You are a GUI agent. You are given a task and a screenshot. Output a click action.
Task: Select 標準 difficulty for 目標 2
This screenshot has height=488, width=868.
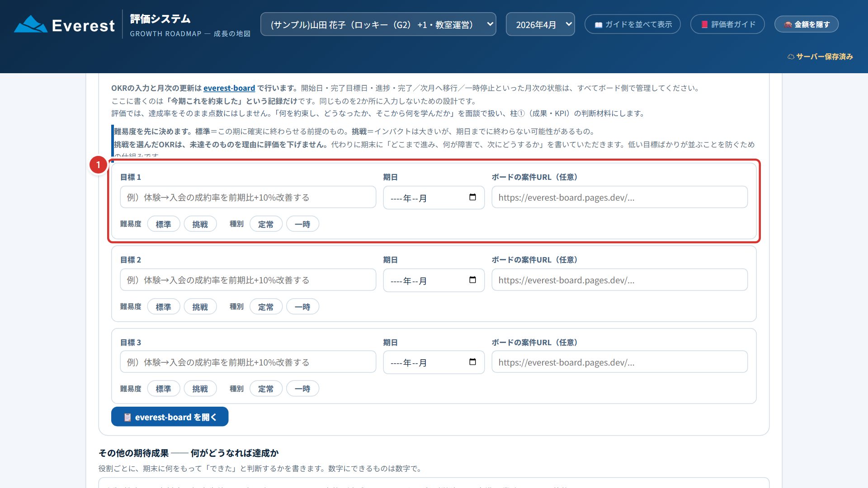point(164,307)
